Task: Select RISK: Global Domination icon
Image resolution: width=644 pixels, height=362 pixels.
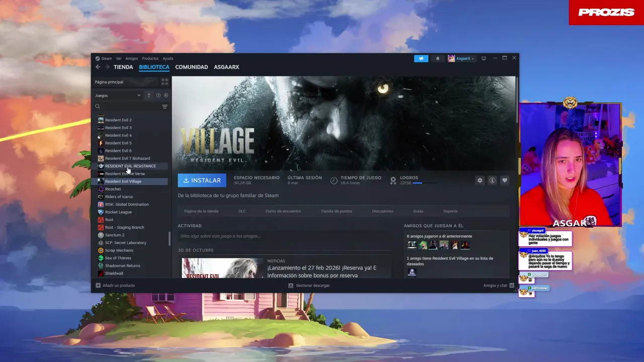Action: coord(101,204)
